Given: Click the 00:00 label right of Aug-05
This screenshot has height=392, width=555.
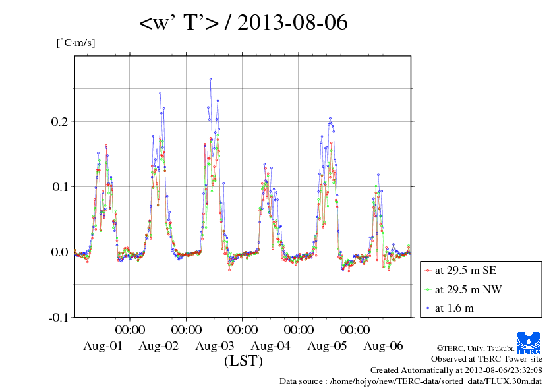Looking at the screenshot, I should point(355,329).
